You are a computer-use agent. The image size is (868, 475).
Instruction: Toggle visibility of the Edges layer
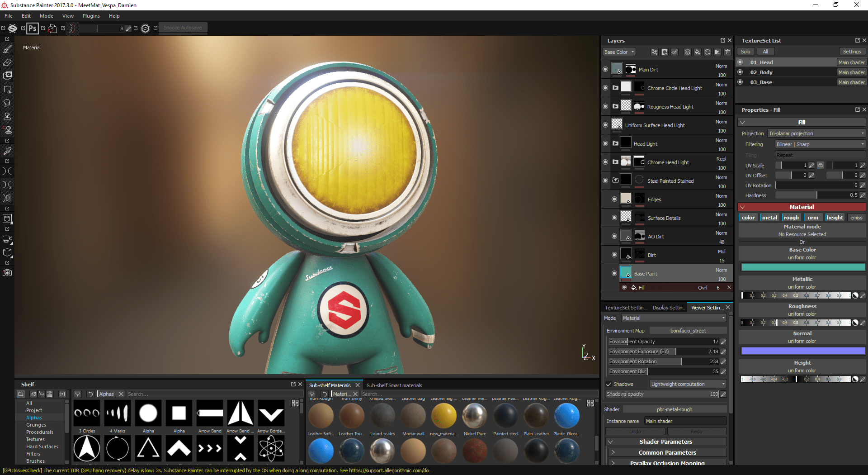pyautogui.click(x=614, y=199)
